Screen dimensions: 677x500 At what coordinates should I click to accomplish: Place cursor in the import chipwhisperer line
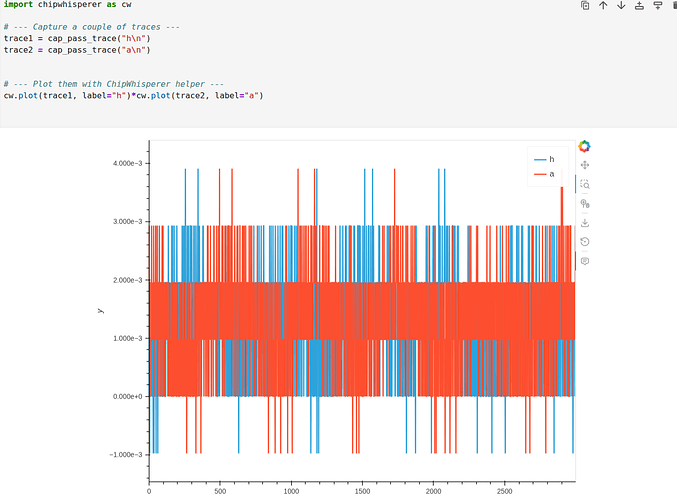[x=68, y=6]
